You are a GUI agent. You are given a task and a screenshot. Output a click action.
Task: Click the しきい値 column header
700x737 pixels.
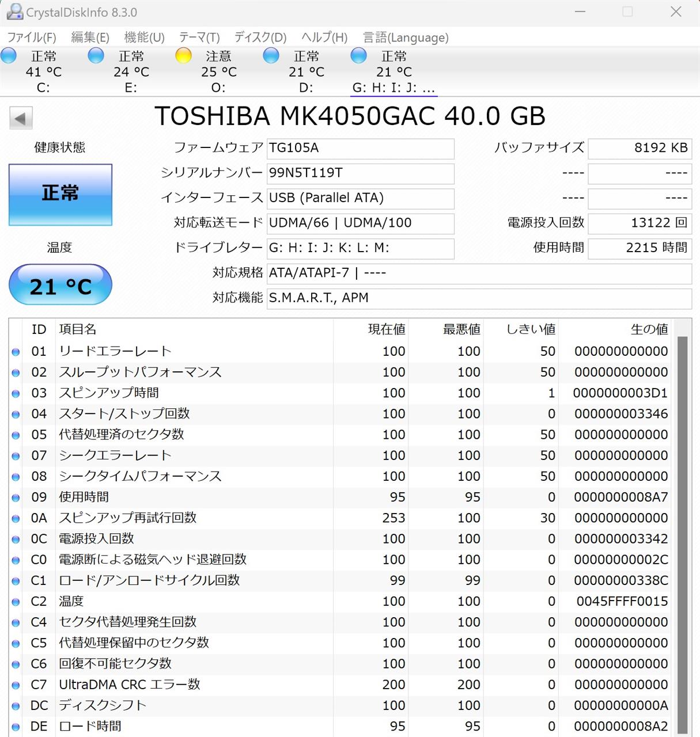[531, 329]
